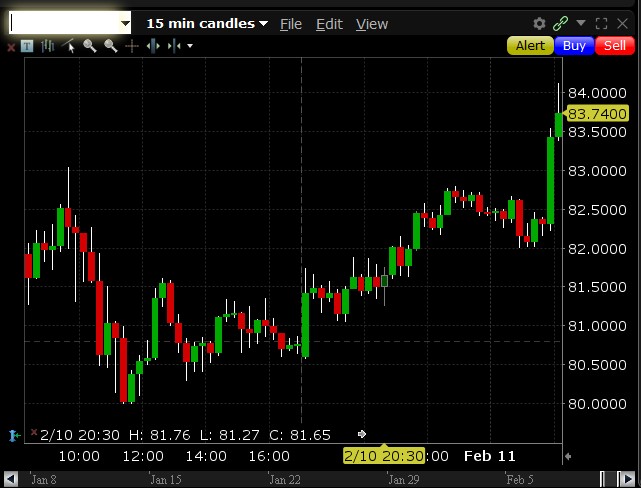Image resolution: width=641 pixels, height=488 pixels.
Task: Click the yellow Alert button
Action: tap(530, 45)
